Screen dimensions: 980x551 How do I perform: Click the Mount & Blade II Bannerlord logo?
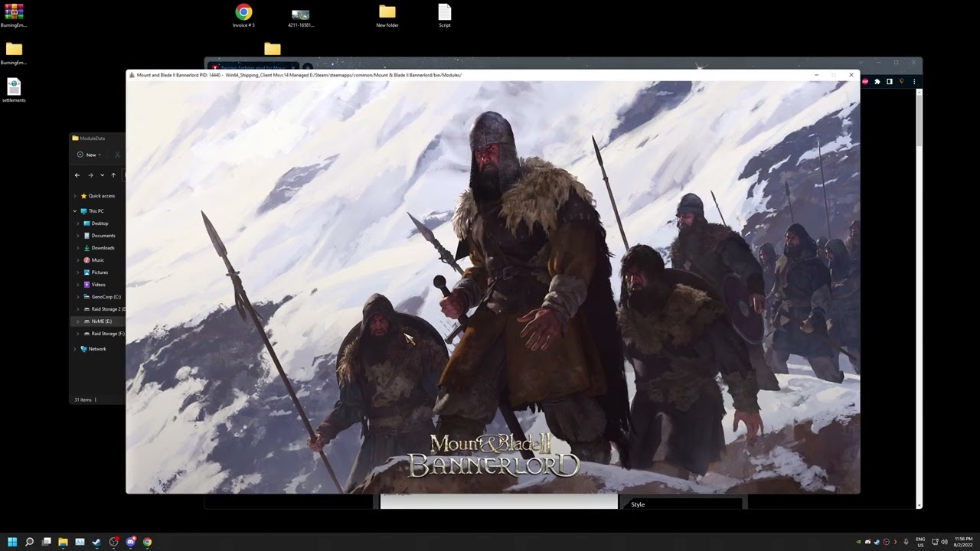(493, 456)
